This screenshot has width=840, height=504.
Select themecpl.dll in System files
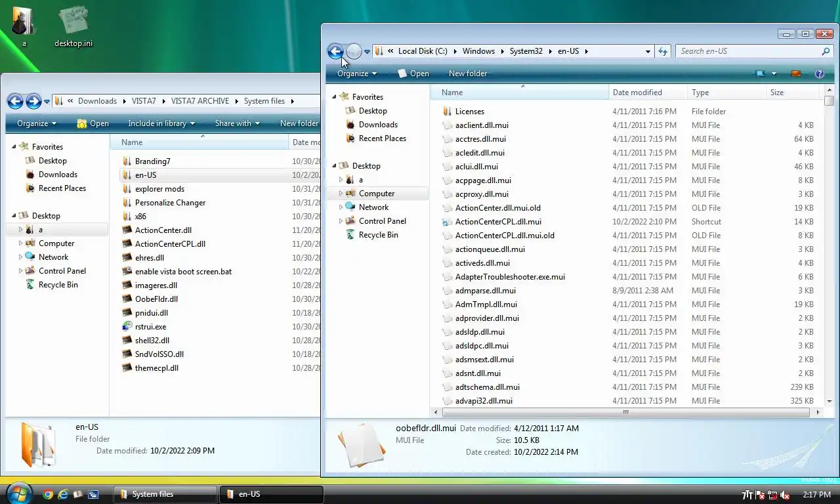click(156, 368)
